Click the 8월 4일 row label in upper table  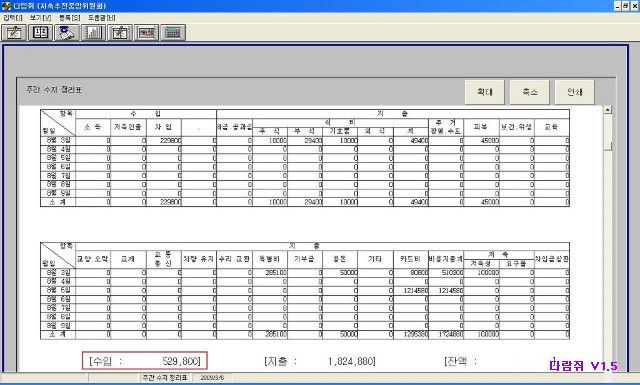(x=58, y=149)
